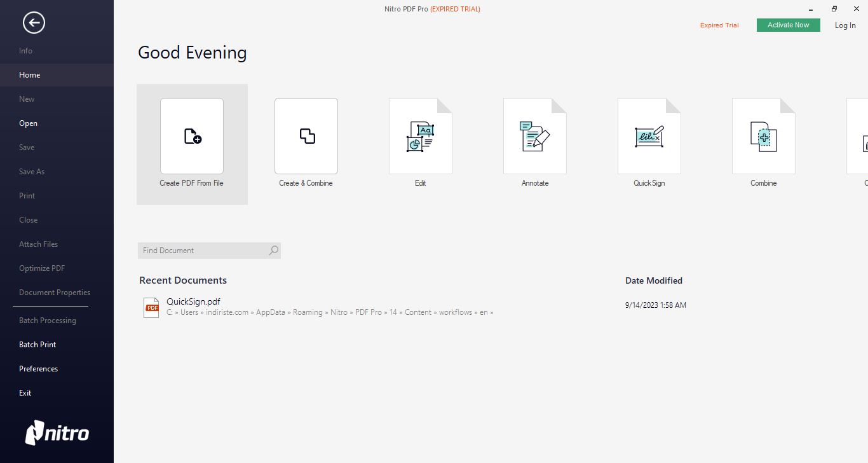
Task: Choose Optimize PDF in the sidebar
Action: pyautogui.click(x=42, y=268)
